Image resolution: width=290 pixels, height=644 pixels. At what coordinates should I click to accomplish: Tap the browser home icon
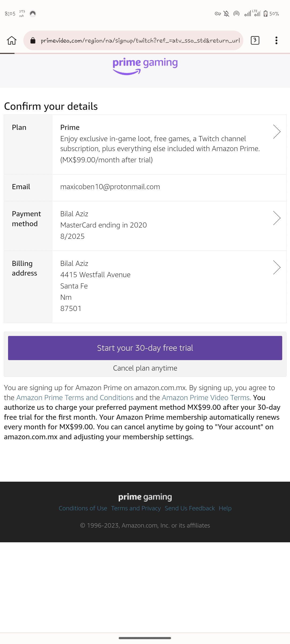(12, 41)
